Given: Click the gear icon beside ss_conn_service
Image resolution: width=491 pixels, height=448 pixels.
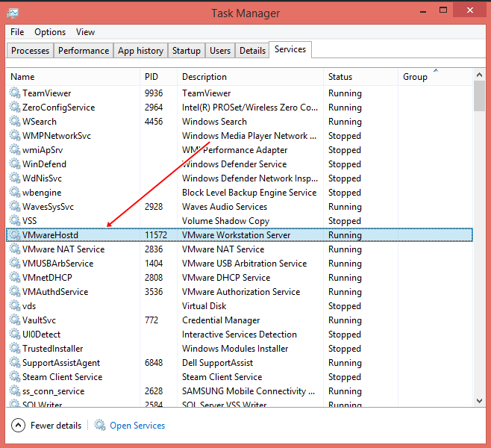Looking at the screenshot, I should pos(15,391).
